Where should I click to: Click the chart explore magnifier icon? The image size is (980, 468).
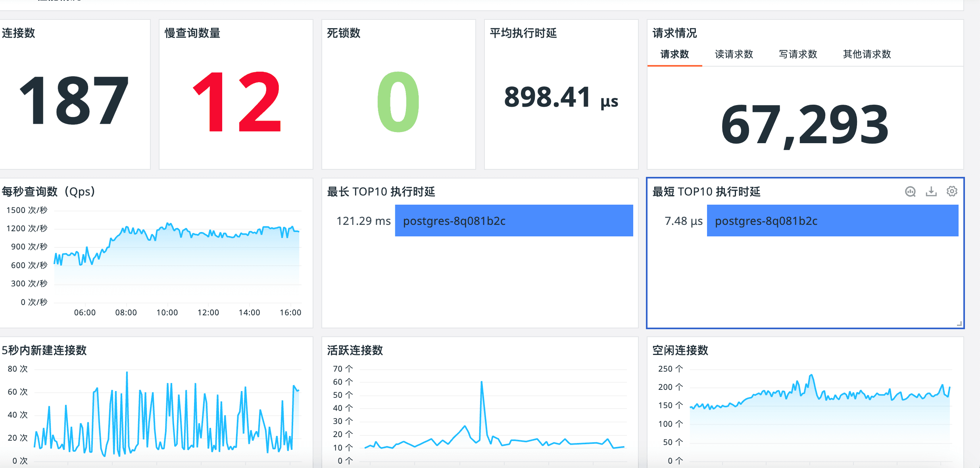click(x=910, y=192)
